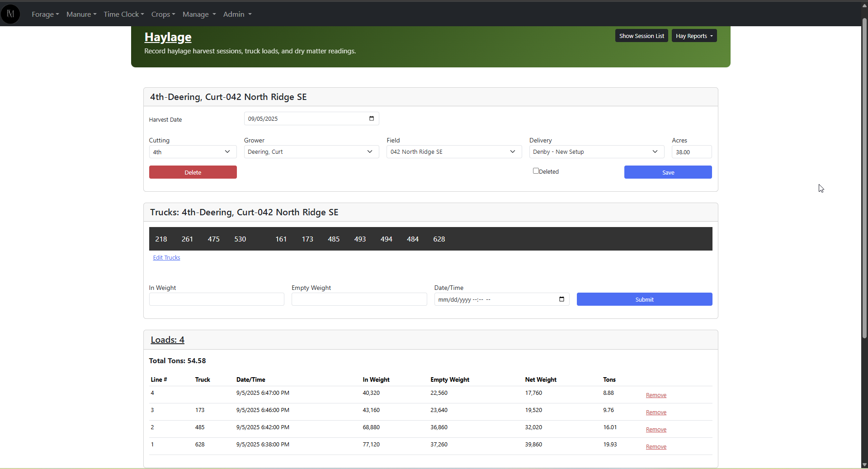Screen dimensions: 868x469
Task: Open the Crops menu
Action: [x=163, y=14]
